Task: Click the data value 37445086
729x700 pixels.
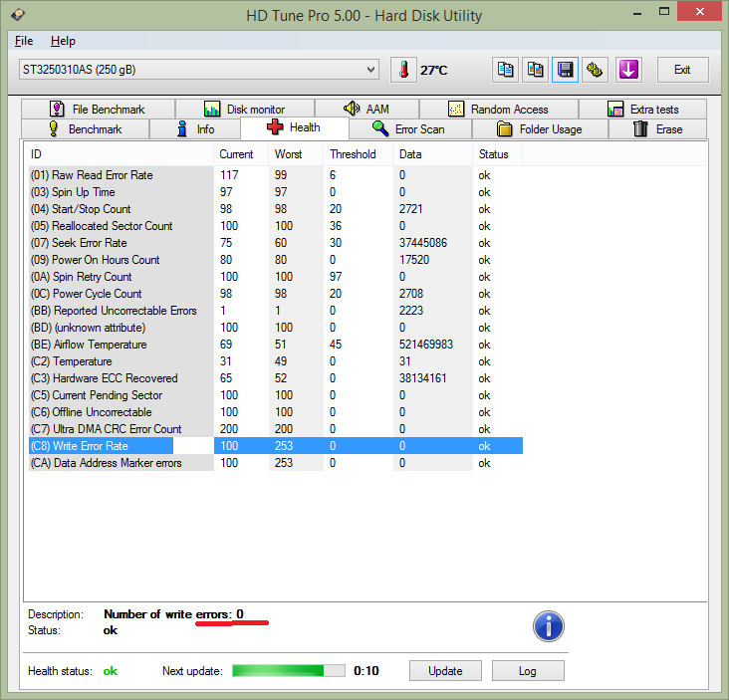Action: point(422,243)
